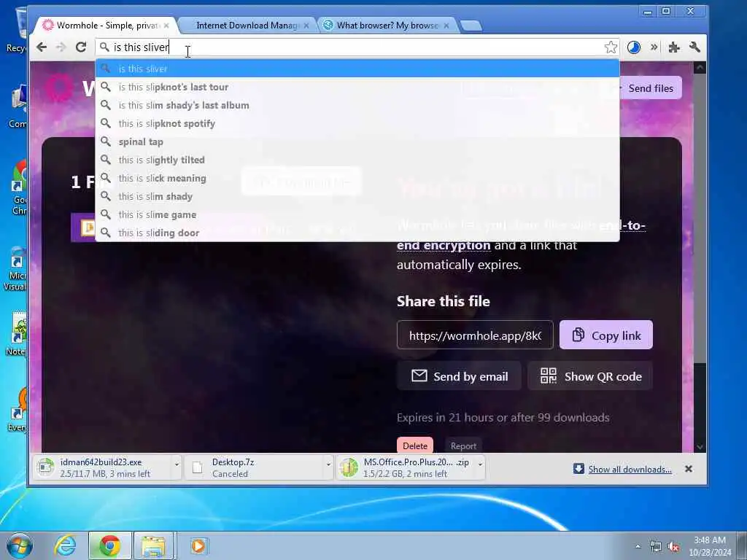Screen dimensions: 747x560
Task: Open MS.Office.Pro.Plus zip download item
Action: pos(406,467)
